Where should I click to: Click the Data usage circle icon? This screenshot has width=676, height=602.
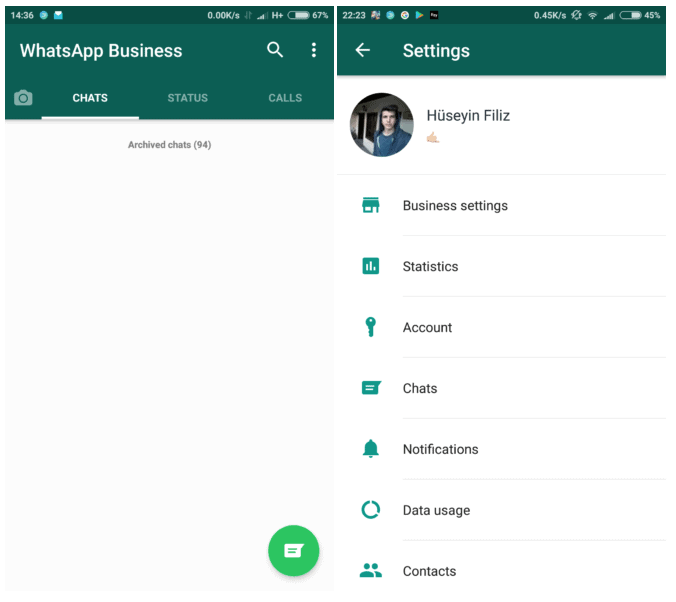tap(372, 511)
